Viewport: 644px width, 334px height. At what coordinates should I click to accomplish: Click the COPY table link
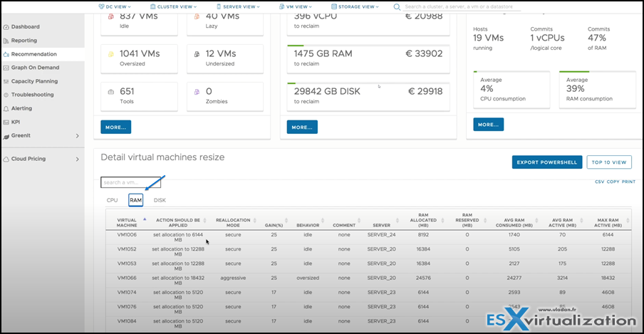point(613,182)
